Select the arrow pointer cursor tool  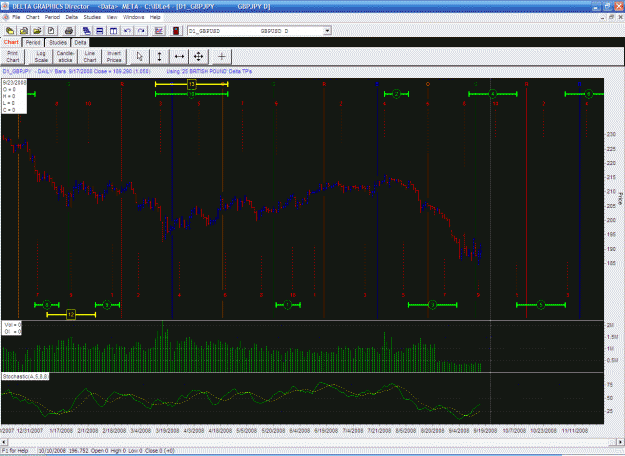click(140, 57)
